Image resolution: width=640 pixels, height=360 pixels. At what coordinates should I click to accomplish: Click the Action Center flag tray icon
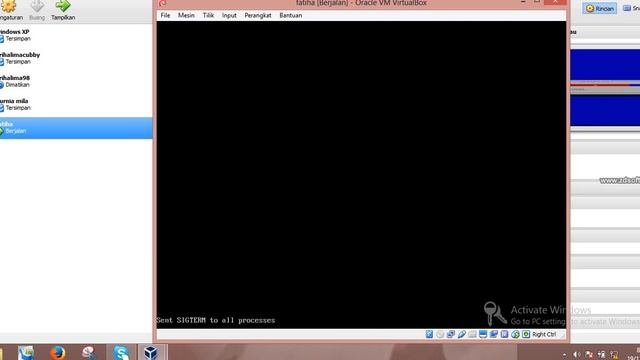pyautogui.click(x=589, y=355)
